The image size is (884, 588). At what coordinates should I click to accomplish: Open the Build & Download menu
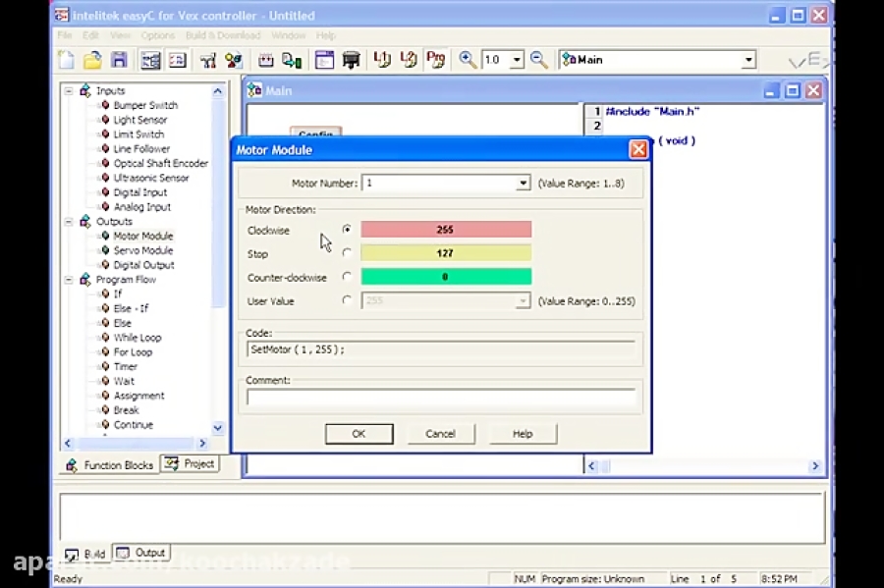[223, 35]
